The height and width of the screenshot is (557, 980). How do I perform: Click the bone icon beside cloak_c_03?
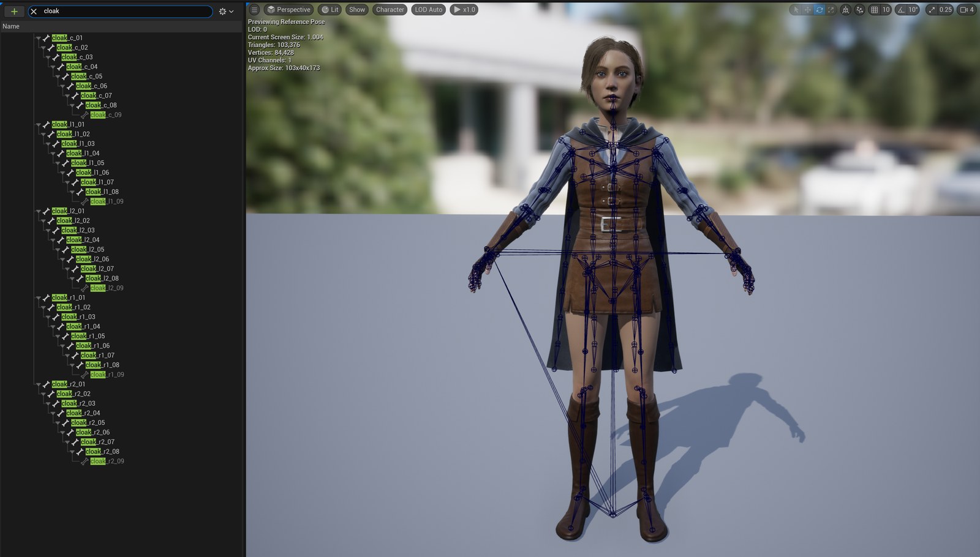click(x=56, y=58)
